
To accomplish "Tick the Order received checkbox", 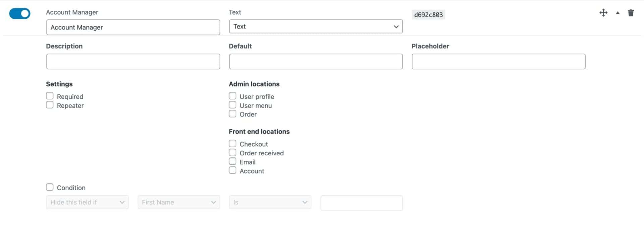I will [232, 153].
